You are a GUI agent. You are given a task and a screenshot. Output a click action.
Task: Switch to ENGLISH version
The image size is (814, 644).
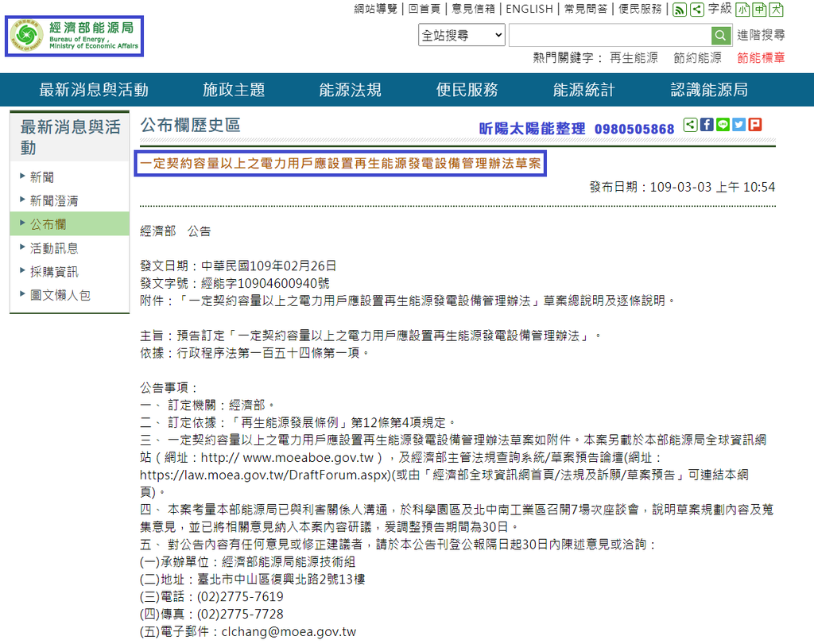pyautogui.click(x=529, y=9)
